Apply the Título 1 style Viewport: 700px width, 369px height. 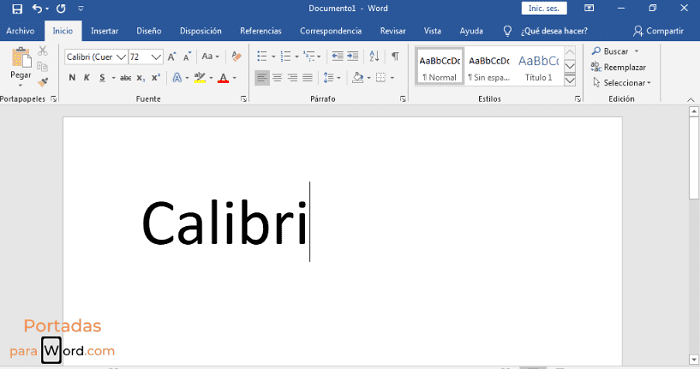point(539,67)
